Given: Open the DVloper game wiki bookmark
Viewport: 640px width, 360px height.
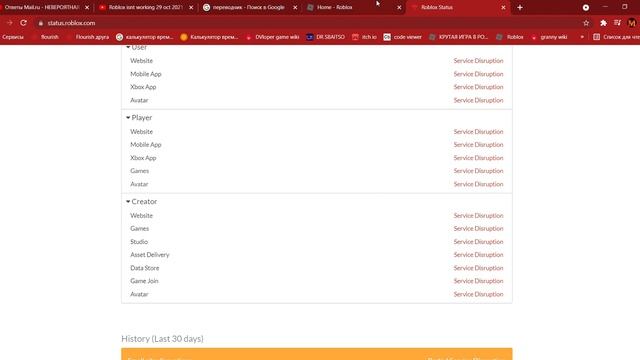Looking at the screenshot, I should pos(273,37).
